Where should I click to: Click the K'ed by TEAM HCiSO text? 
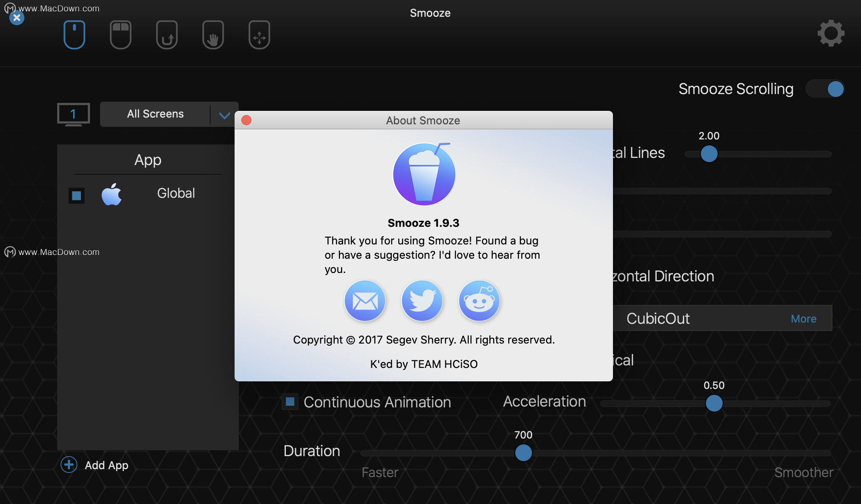(x=424, y=364)
